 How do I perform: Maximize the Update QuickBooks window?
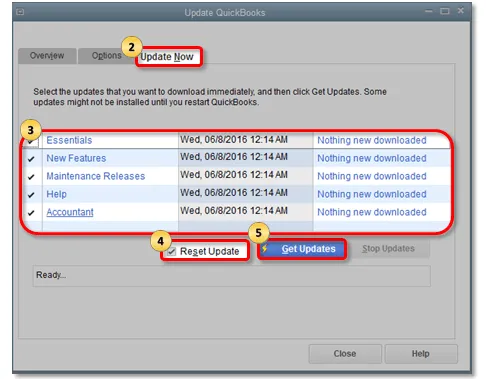point(445,11)
